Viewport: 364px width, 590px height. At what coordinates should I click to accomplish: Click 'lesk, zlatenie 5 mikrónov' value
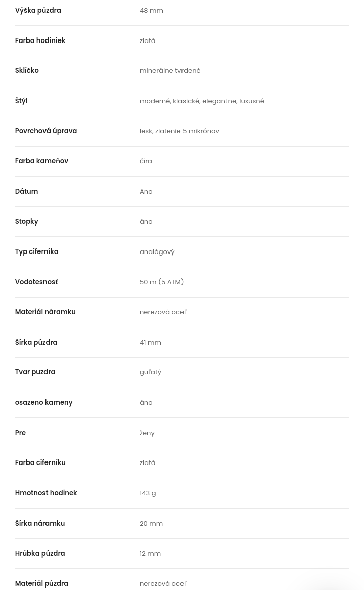pos(179,131)
